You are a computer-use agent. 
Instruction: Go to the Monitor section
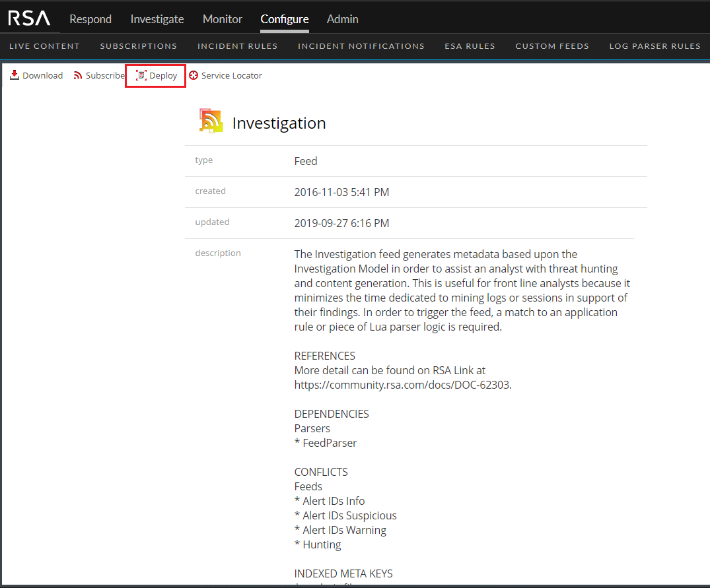223,19
